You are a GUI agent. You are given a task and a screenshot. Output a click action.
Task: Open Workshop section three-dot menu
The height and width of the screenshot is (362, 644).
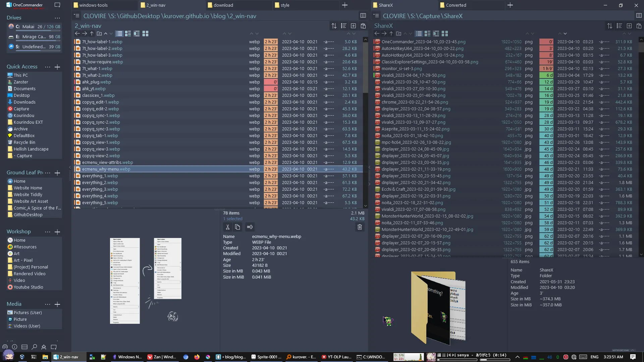pyautogui.click(x=48, y=232)
